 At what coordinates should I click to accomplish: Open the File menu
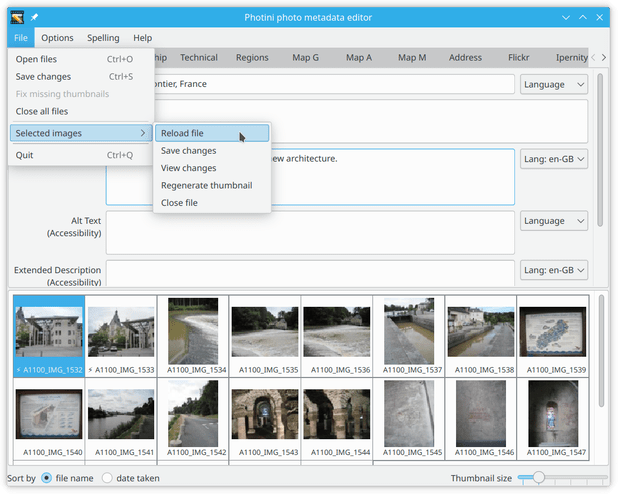click(21, 38)
